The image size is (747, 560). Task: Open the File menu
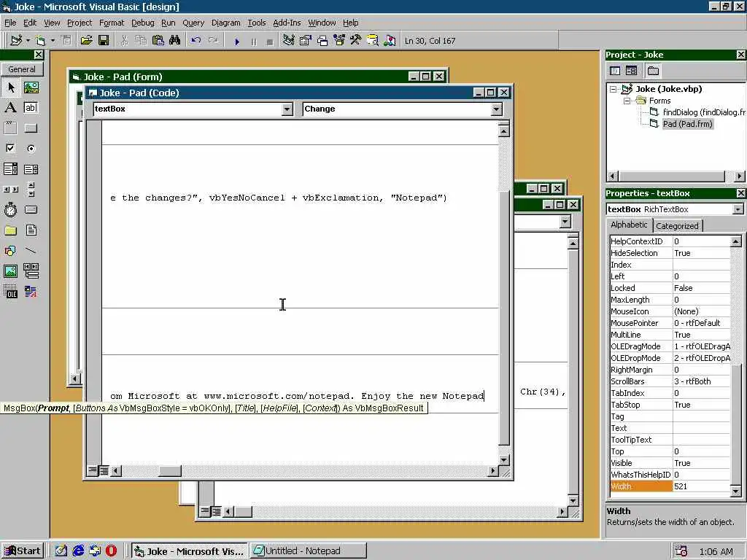pos(10,23)
